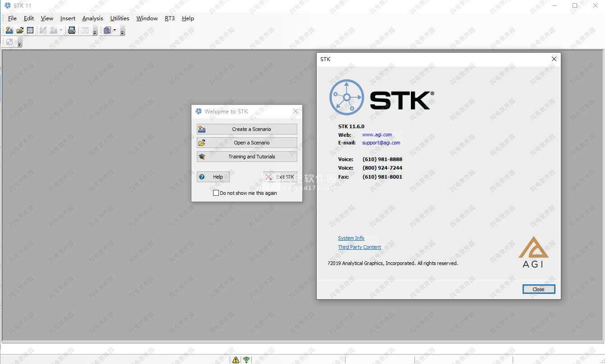Open the File menu
605x364 pixels.
point(12,18)
